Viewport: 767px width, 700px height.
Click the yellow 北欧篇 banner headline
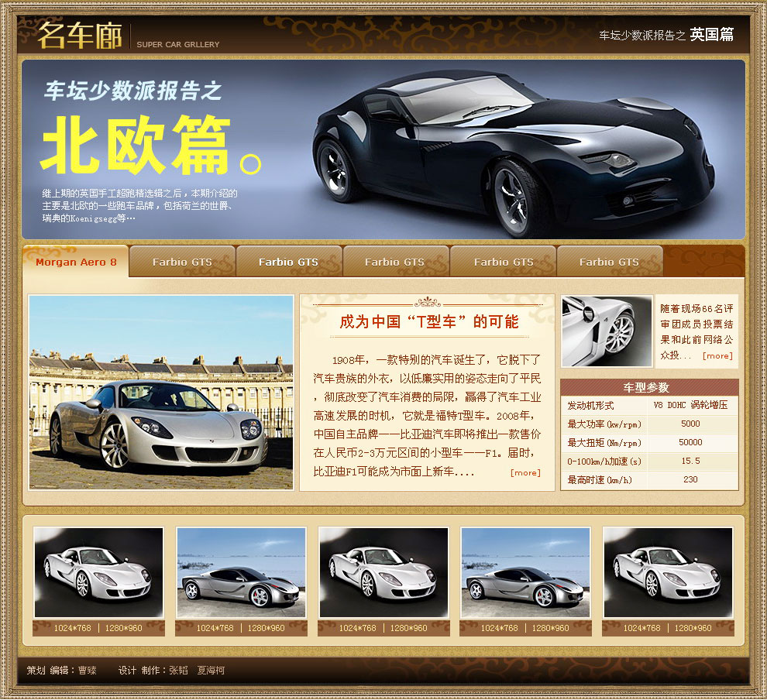(x=136, y=146)
